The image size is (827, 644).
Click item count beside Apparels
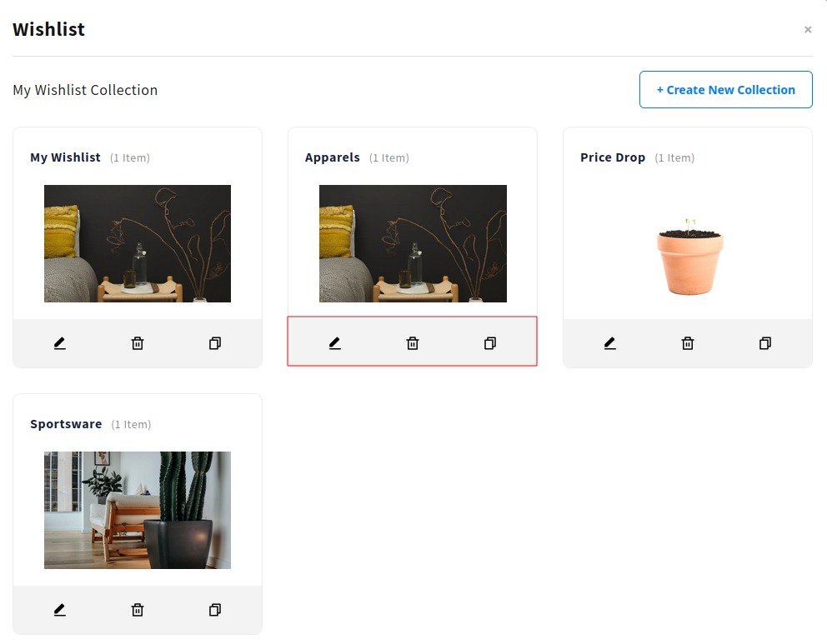pyautogui.click(x=389, y=158)
